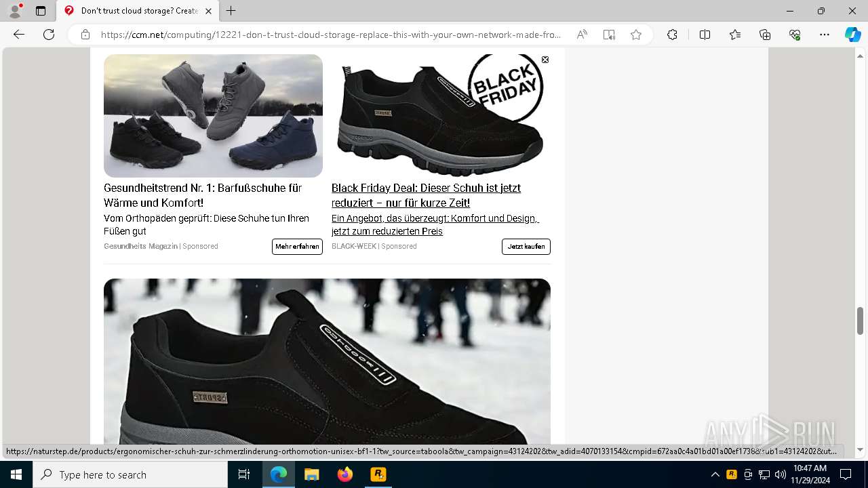Open Favorites list icon
Viewport: 868px width, 488px height.
(735, 35)
